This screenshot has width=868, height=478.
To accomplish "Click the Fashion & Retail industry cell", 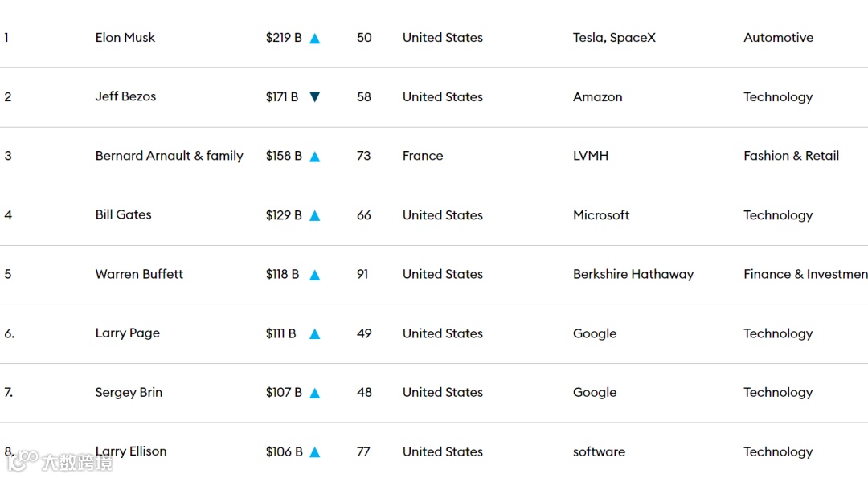I will (x=791, y=156).
